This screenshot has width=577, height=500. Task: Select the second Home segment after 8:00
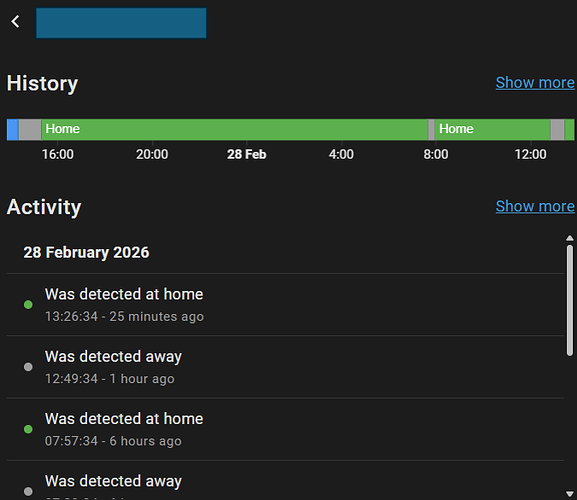pos(492,129)
